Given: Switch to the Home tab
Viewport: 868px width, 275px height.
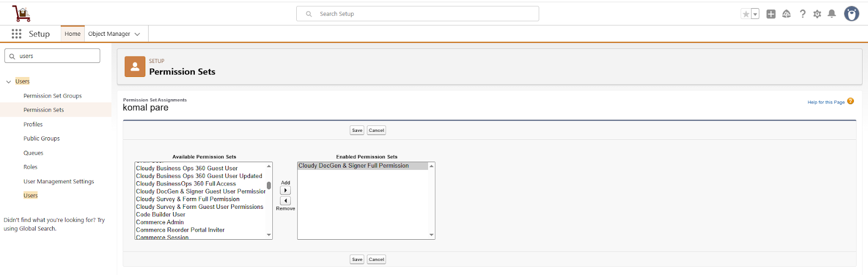Looking at the screenshot, I should [72, 34].
